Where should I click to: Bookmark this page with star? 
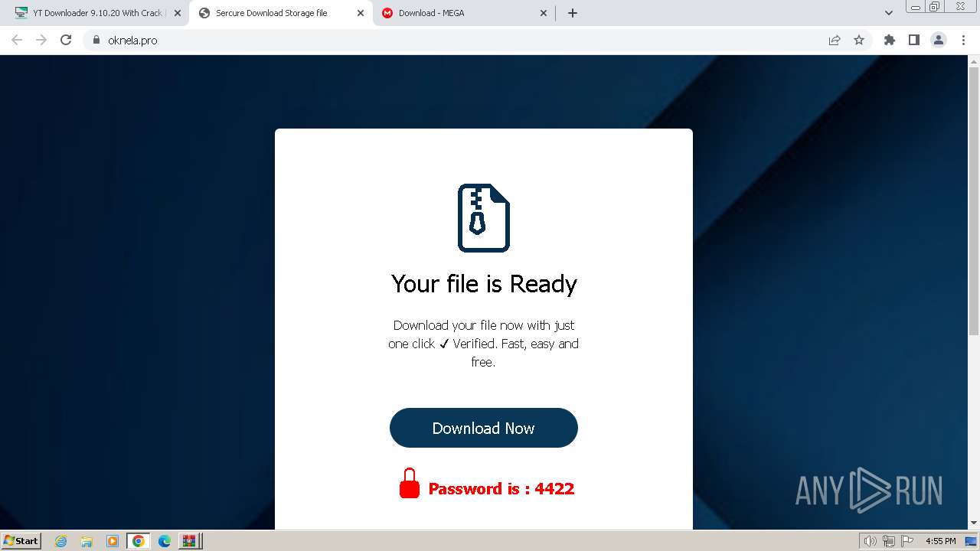(x=859, y=40)
